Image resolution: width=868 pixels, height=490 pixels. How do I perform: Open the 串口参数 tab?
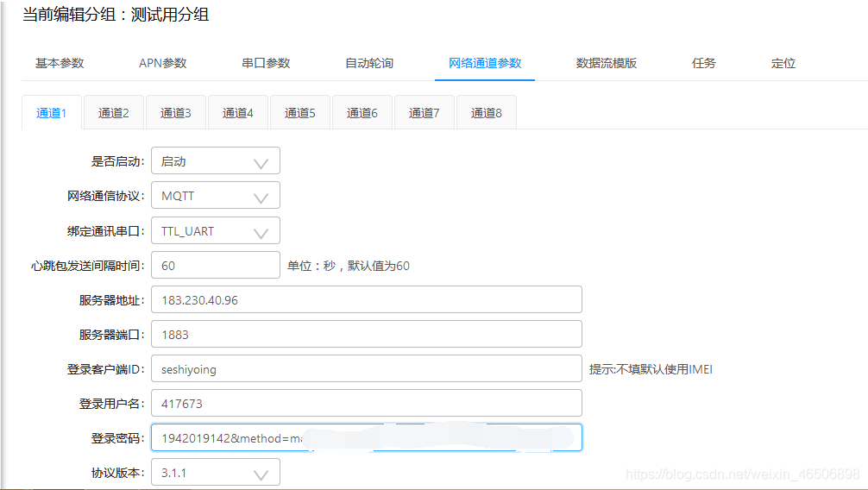[x=266, y=63]
